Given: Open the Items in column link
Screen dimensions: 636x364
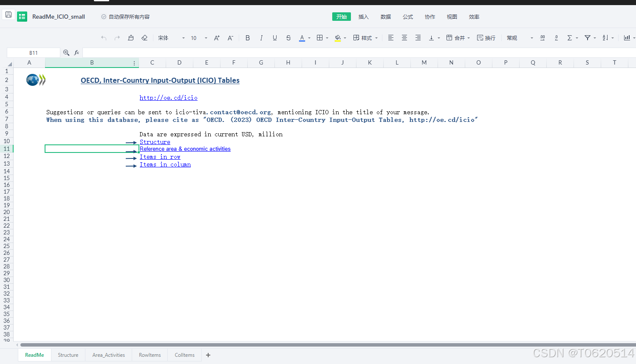Looking at the screenshot, I should (x=165, y=164).
